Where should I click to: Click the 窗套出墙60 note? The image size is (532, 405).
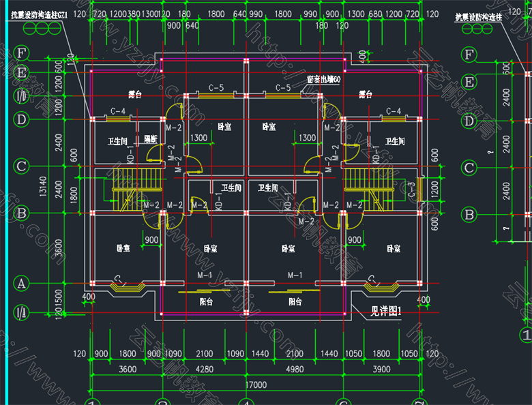tap(323, 80)
